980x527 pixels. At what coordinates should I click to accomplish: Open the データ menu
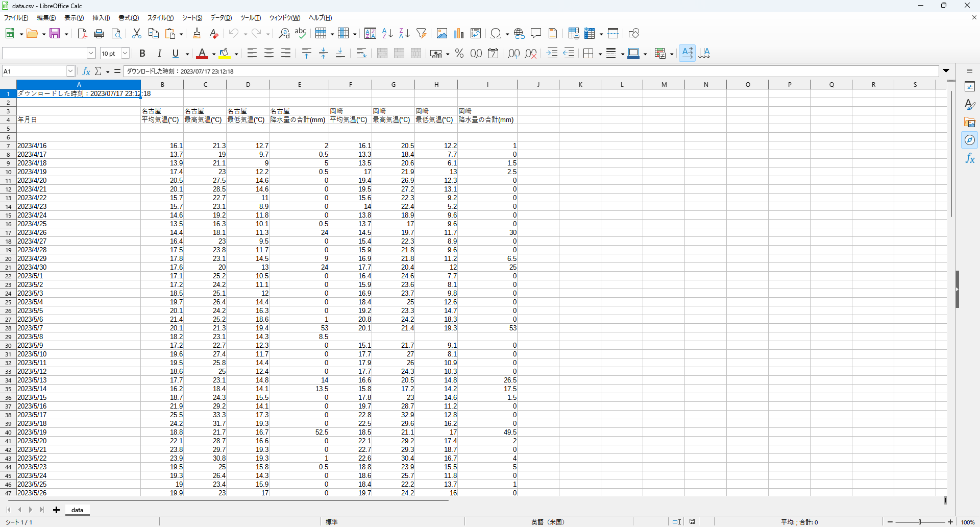(x=220, y=17)
